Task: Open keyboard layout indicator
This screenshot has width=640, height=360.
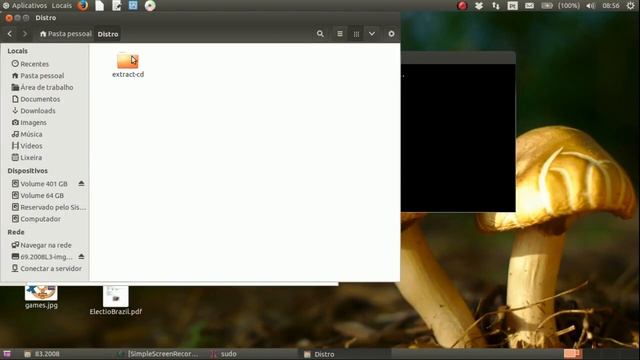Action: point(513,6)
